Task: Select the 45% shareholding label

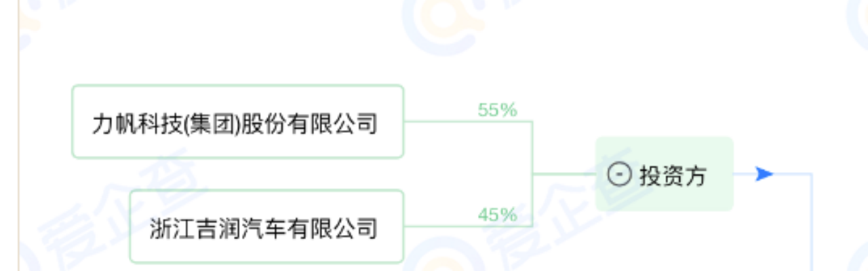Action: (497, 215)
